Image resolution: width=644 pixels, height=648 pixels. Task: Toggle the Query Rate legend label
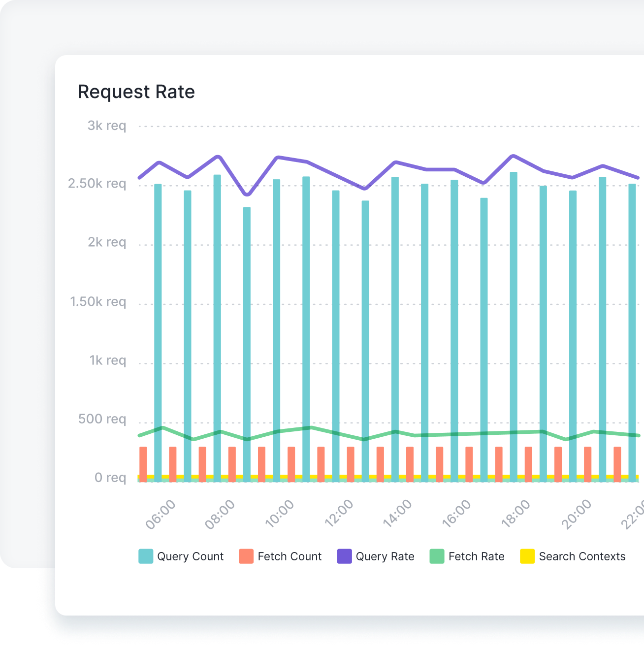click(x=385, y=556)
